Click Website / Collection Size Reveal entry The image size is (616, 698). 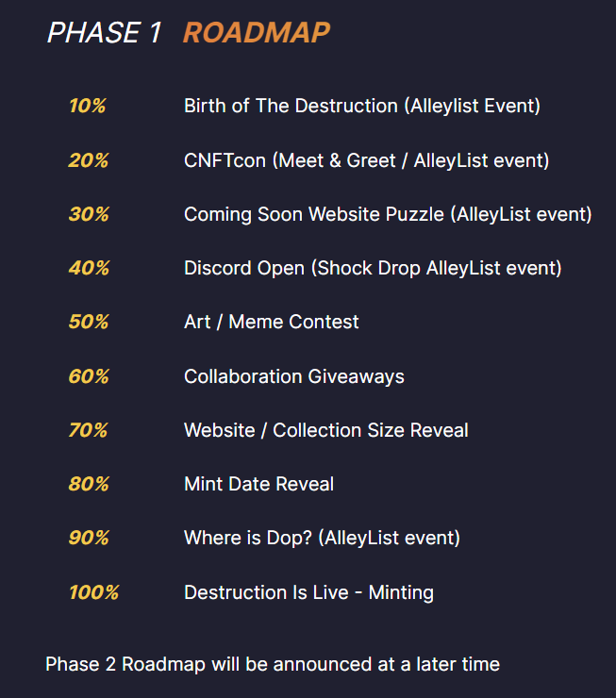(x=325, y=430)
